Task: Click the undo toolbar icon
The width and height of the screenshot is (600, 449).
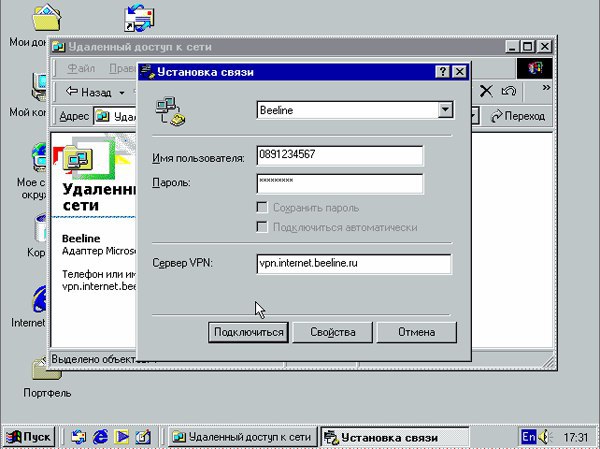Action: [509, 91]
